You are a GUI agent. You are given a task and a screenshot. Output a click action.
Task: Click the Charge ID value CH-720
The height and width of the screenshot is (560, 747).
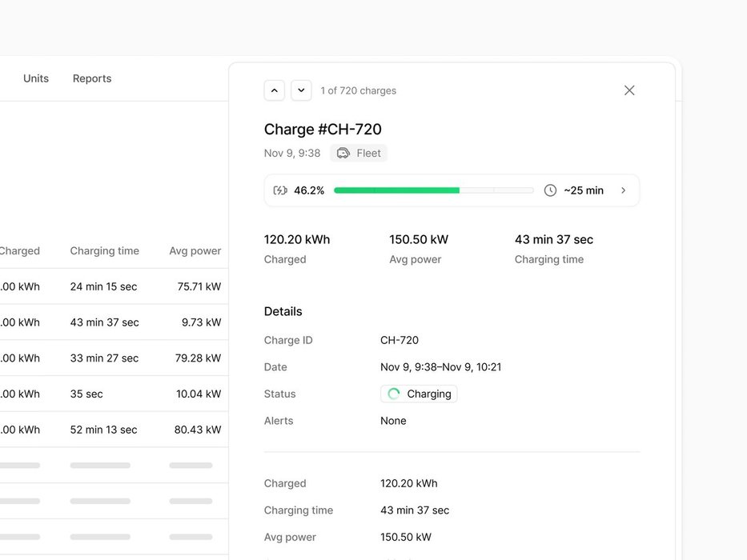tap(400, 341)
